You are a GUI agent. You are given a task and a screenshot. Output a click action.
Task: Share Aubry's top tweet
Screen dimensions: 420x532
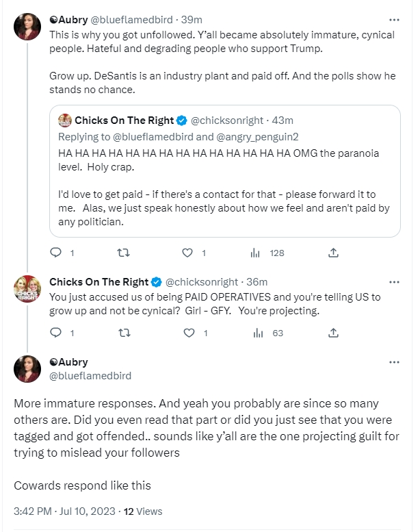pos(333,253)
